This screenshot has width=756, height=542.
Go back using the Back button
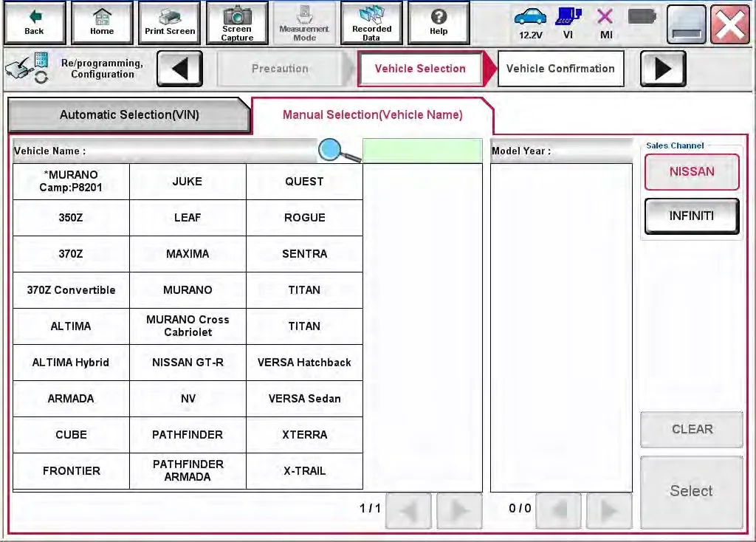34,23
